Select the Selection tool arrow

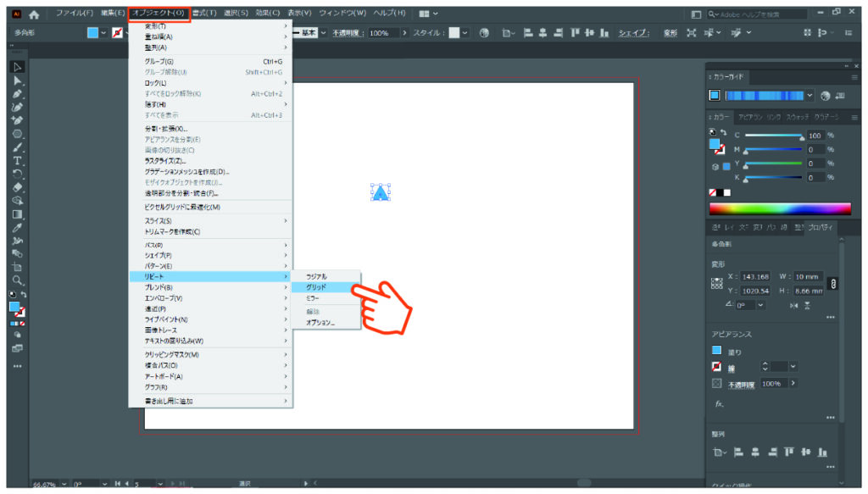tap(17, 67)
